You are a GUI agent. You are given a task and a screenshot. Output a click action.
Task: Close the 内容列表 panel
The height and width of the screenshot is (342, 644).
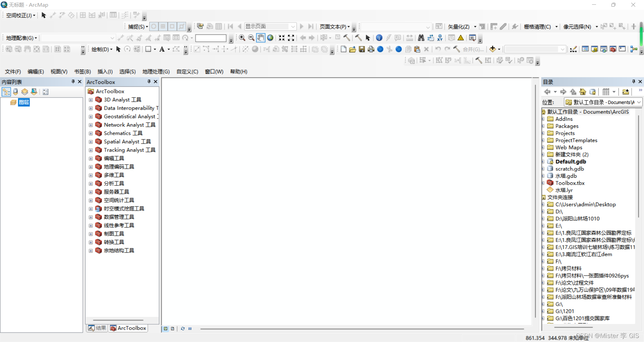[79, 81]
